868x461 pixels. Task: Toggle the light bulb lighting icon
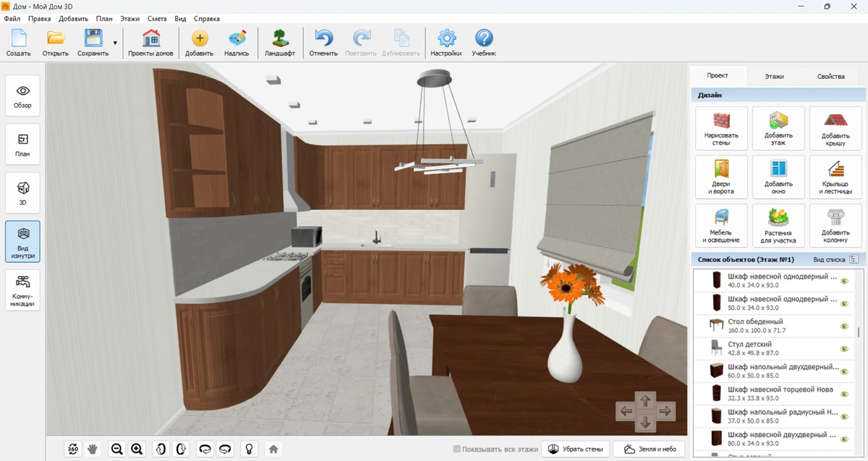pos(249,449)
